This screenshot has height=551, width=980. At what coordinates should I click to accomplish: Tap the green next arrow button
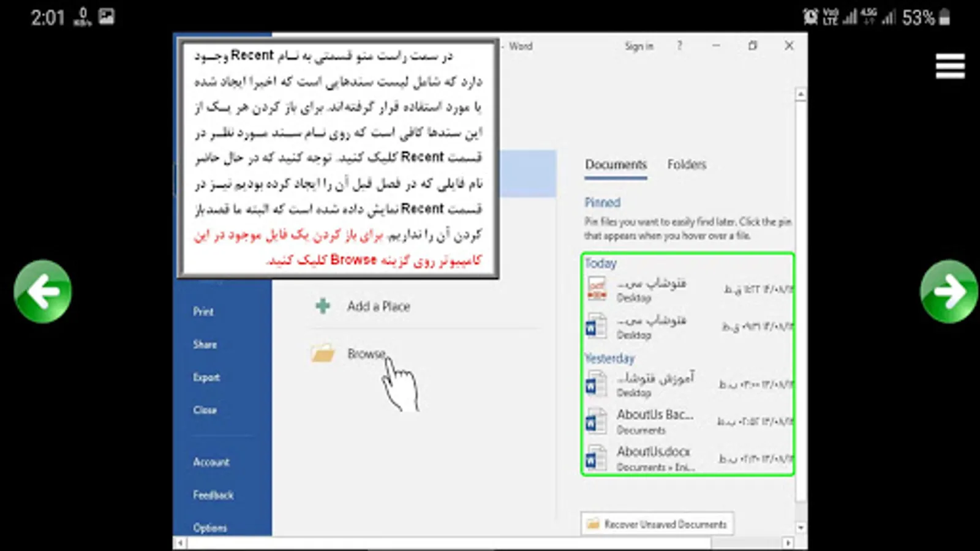coord(949,291)
